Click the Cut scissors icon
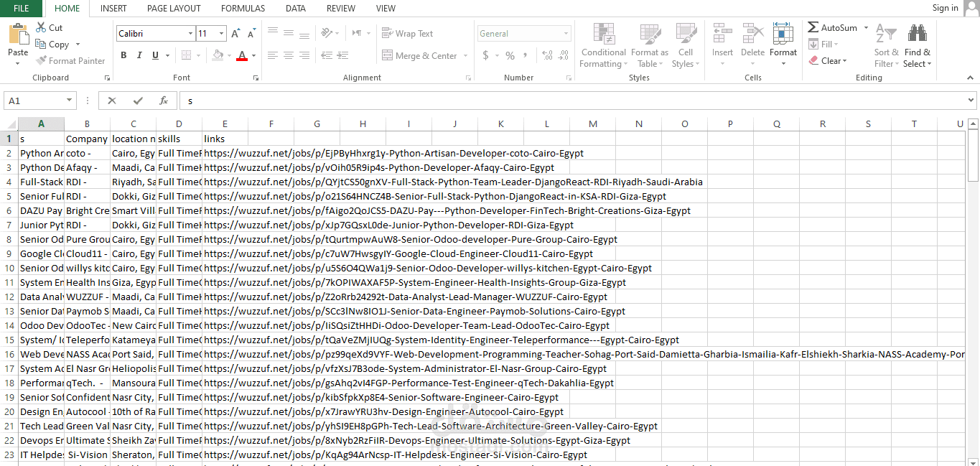The image size is (980, 466). click(x=41, y=27)
